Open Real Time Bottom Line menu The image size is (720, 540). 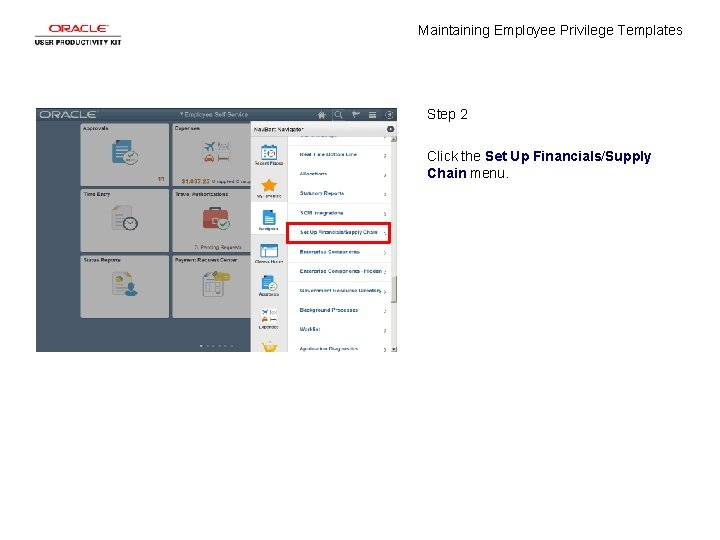pos(339,155)
